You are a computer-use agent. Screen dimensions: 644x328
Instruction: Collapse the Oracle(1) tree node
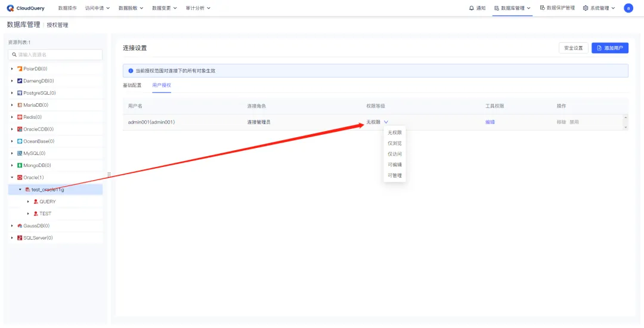(x=12, y=178)
